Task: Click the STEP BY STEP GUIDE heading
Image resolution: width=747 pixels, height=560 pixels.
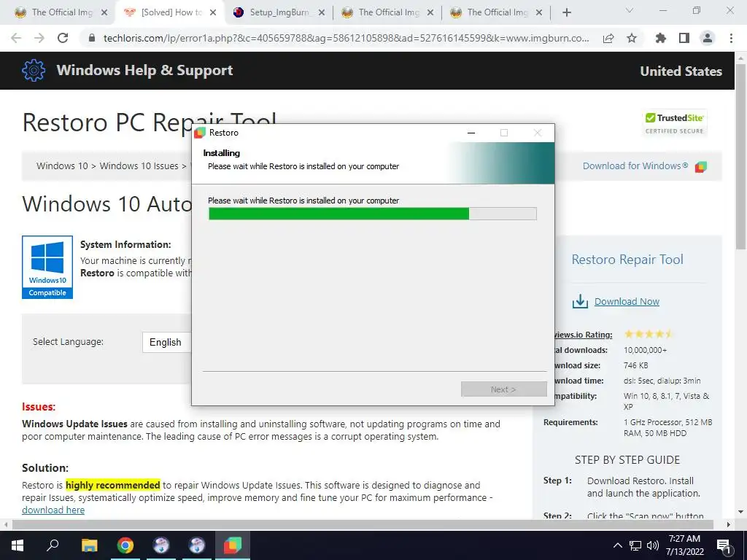Action: point(627,460)
